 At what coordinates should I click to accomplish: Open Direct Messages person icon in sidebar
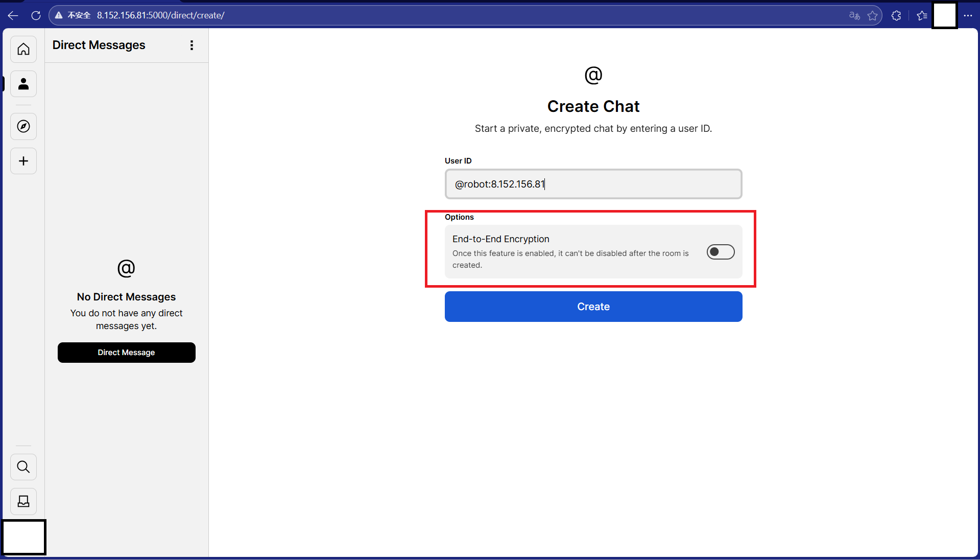[23, 84]
